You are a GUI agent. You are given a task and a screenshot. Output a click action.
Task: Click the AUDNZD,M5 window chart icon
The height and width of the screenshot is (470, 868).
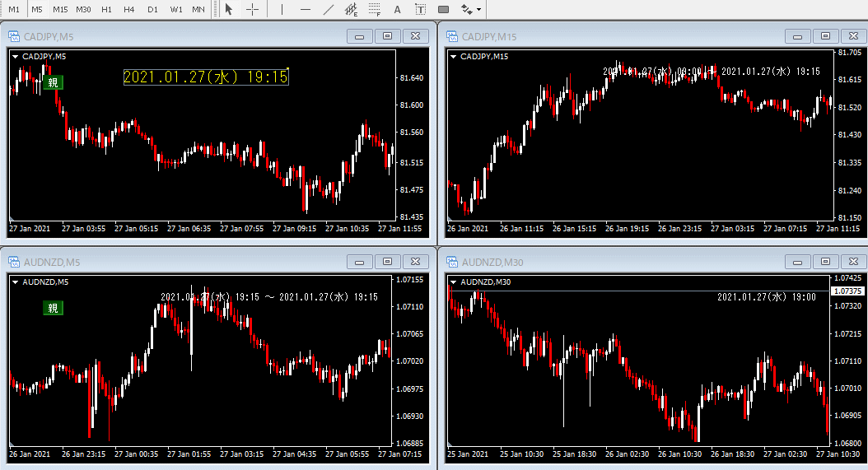tap(14, 262)
